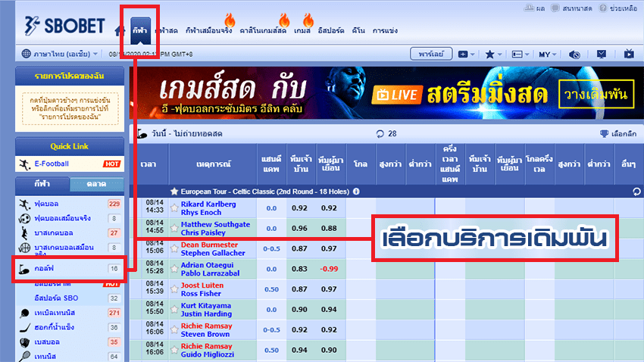The image size is (644, 362).
Task: Click the globe icon next to language selector
Action: pos(27,54)
